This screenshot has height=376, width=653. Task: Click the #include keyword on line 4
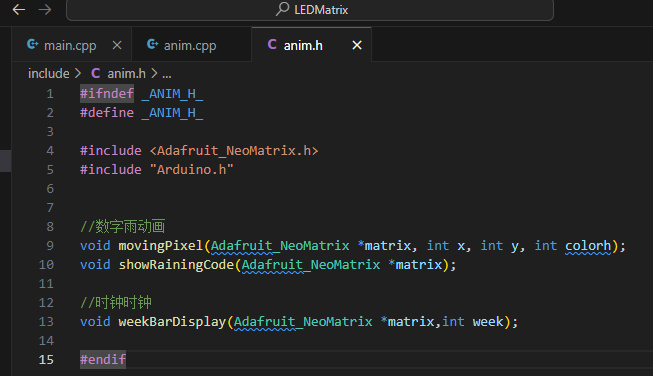111,151
